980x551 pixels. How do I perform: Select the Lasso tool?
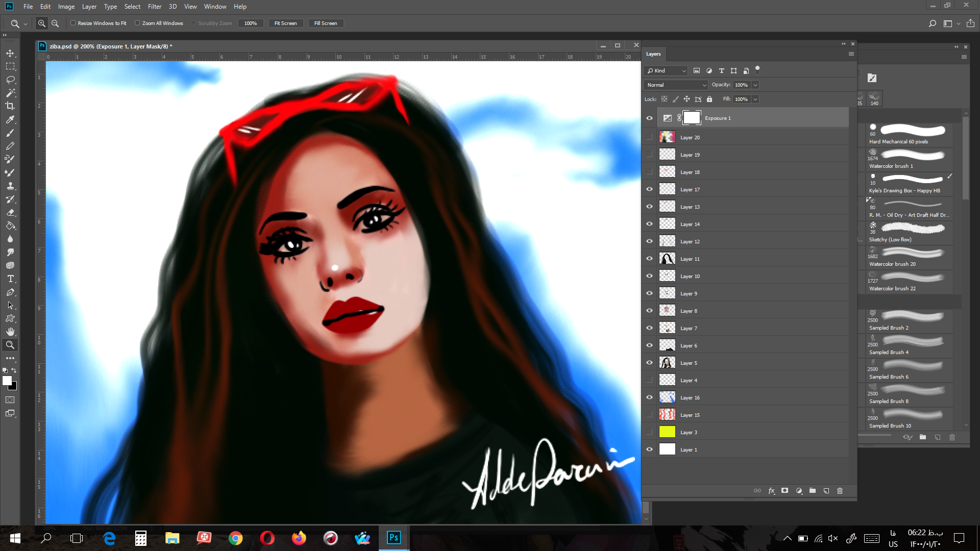10,80
